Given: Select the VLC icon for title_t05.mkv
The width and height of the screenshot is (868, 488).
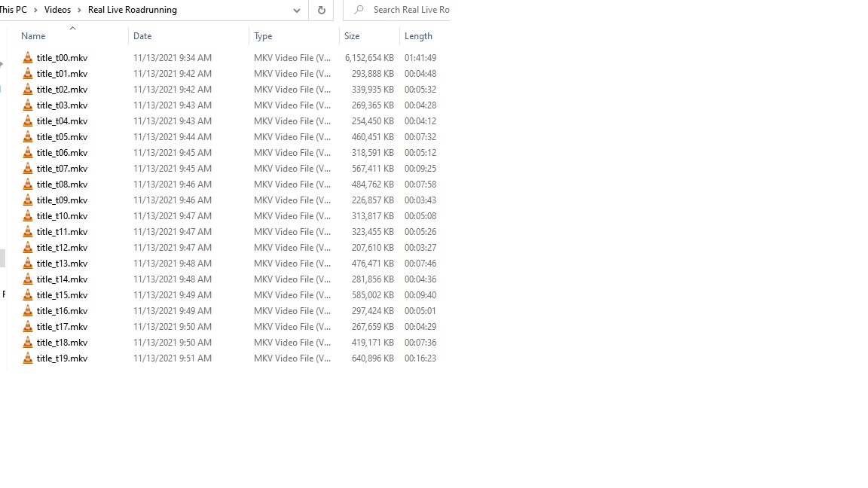Looking at the screenshot, I should pyautogui.click(x=28, y=137).
